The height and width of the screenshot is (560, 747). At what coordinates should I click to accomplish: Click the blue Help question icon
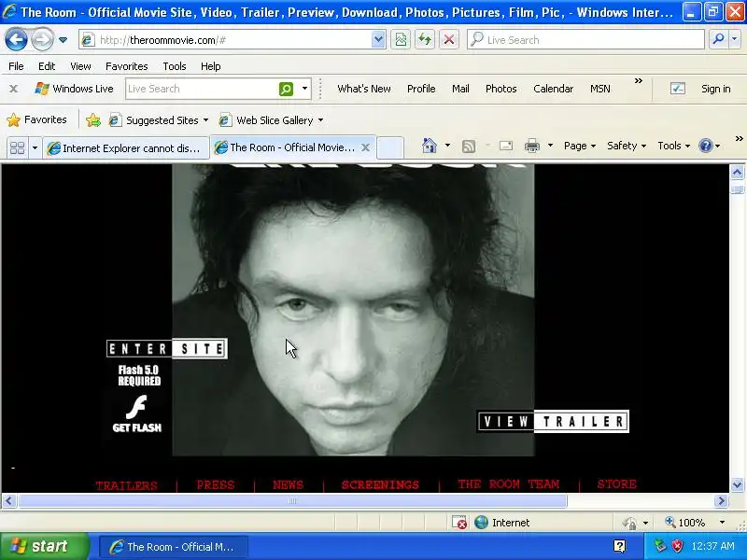pyautogui.click(x=705, y=146)
